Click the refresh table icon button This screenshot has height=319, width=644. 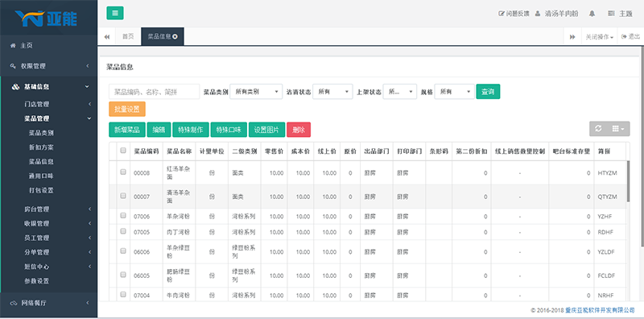[598, 129]
